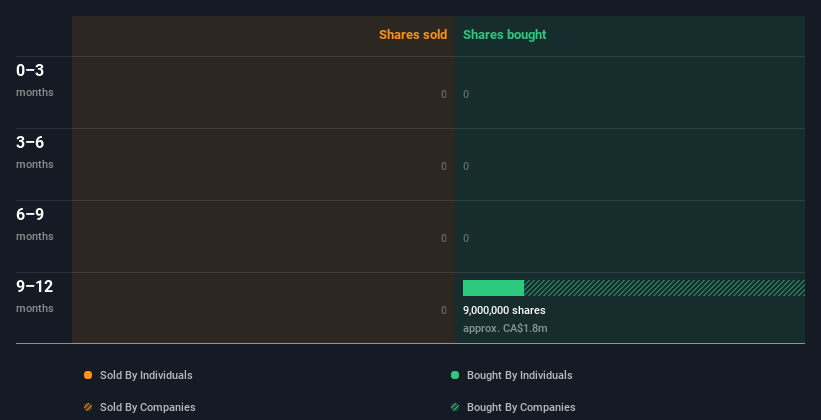
Task: Select the Bought By Individuals legend label
Action: click(519, 375)
